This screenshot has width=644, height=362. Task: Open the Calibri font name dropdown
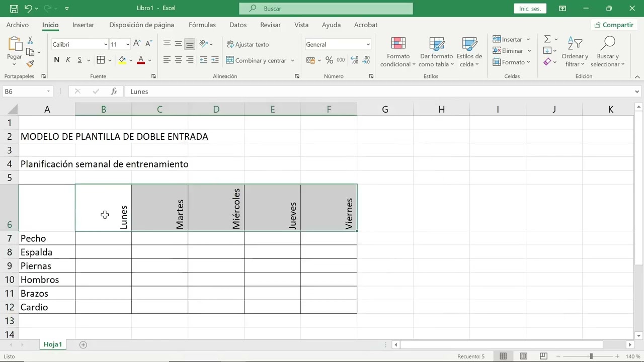pos(105,44)
